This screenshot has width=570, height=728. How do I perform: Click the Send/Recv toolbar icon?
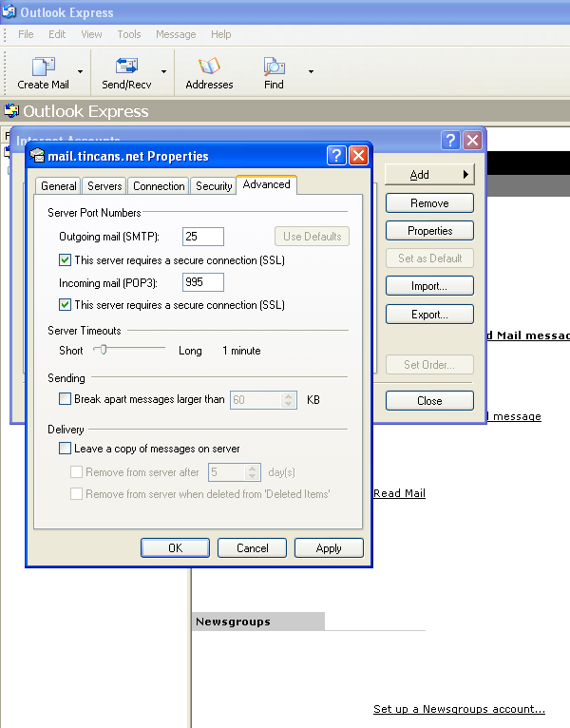[x=126, y=66]
